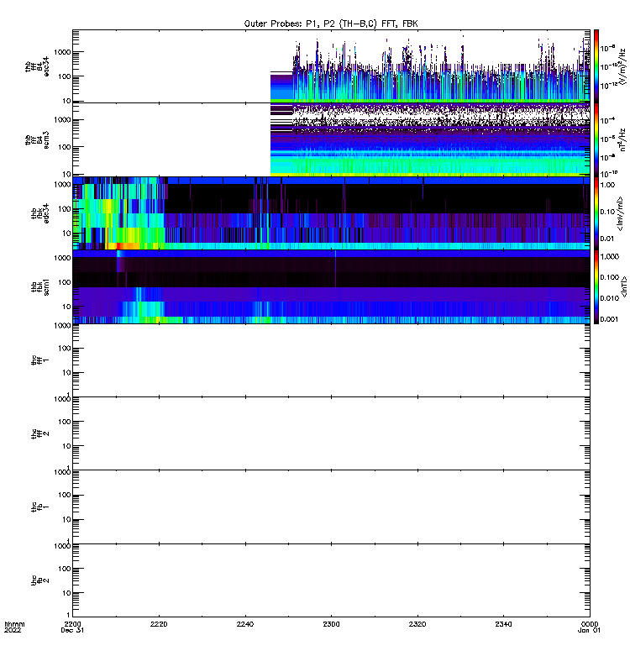Click the '10' y-axis tick of thc fb 2 panel
The height and width of the screenshot is (672, 630).
click(x=66, y=593)
